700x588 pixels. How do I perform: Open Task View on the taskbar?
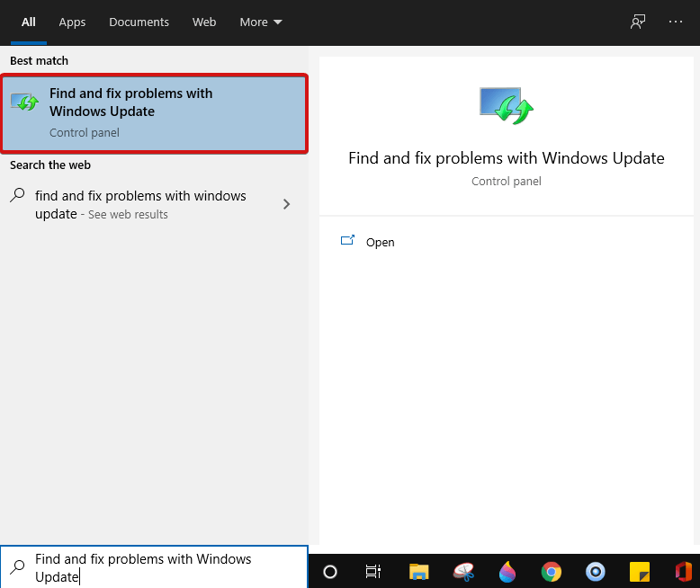[373, 572]
